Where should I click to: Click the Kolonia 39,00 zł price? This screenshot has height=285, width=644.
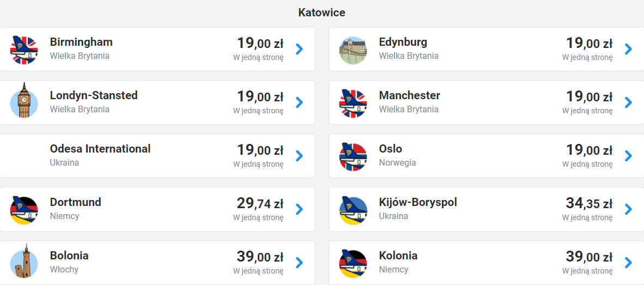click(589, 257)
